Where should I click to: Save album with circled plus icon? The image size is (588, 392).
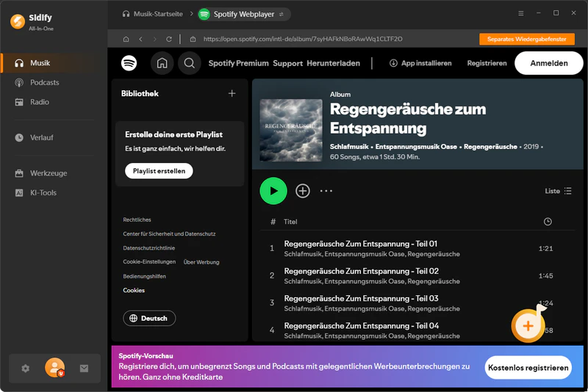pos(303,191)
